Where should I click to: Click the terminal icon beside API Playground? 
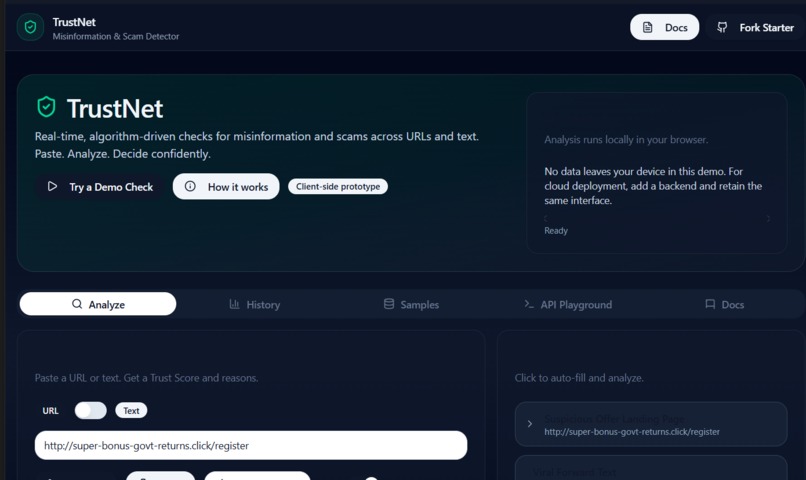coord(528,304)
